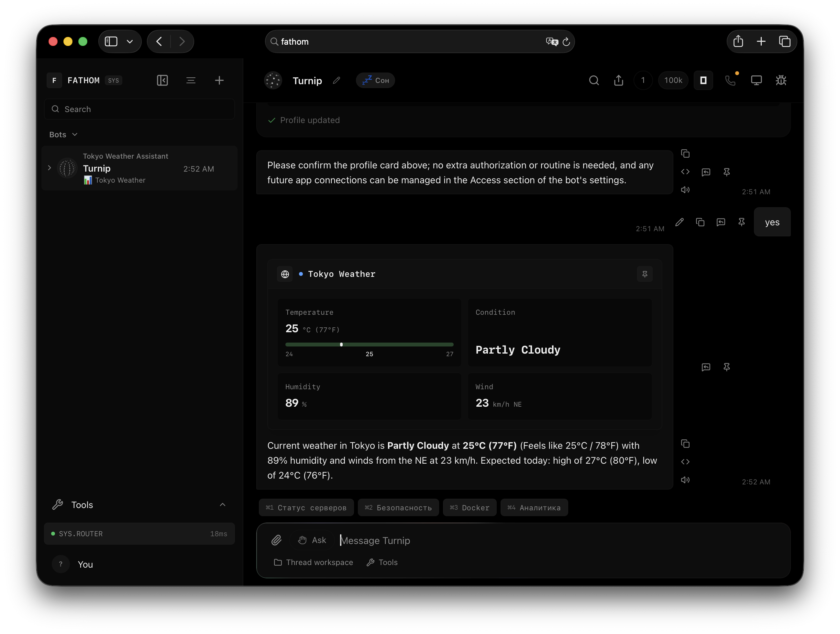Pin the Tokyo Weather card

[x=645, y=274]
